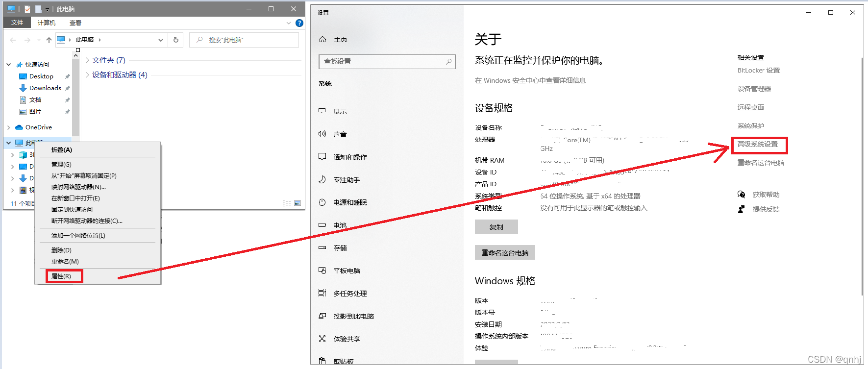Screen dimensions: 868x369
Task: Open System protection link
Action: [751, 126]
